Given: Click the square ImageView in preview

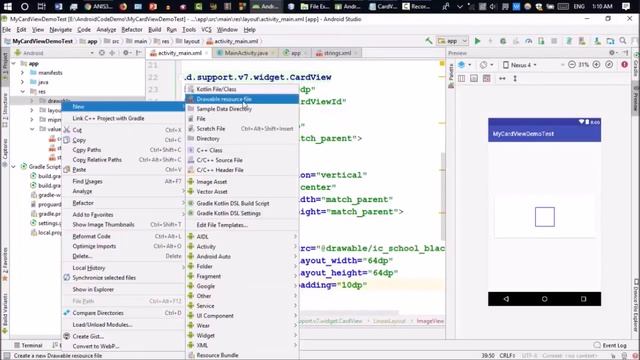Looking at the screenshot, I should (544, 217).
